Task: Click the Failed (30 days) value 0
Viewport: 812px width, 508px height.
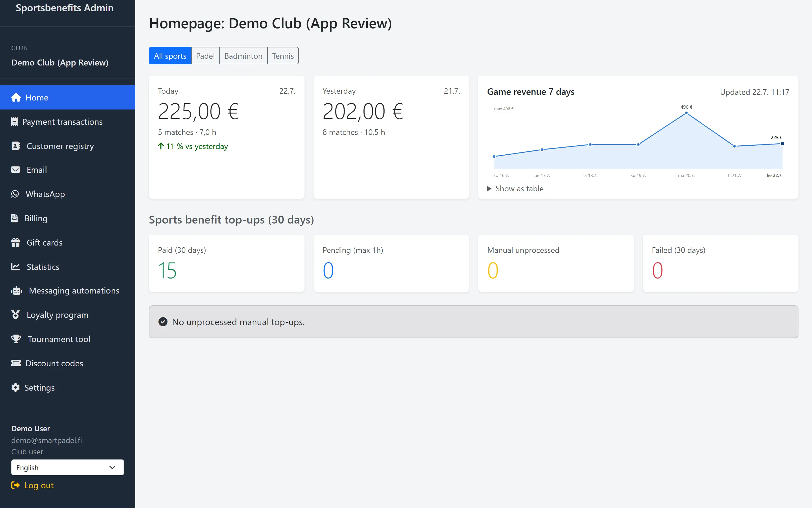Action: tap(657, 270)
